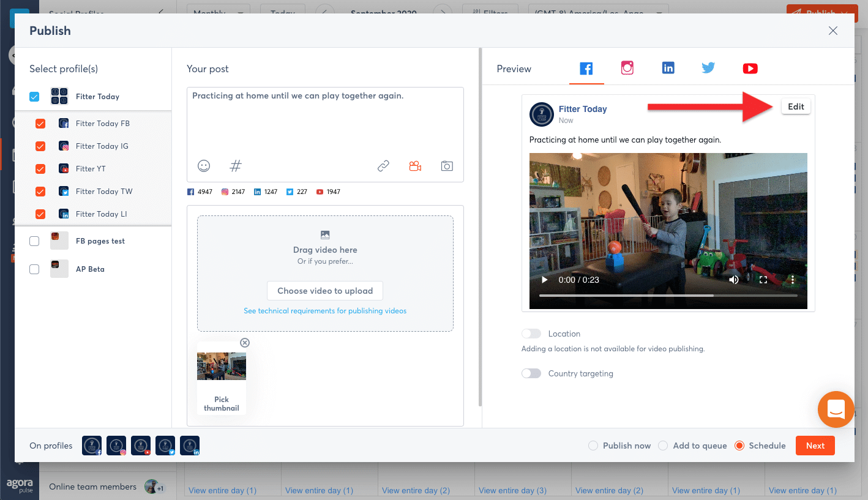Image resolution: width=868 pixels, height=500 pixels.
Task: Select the Publish now option
Action: (x=593, y=446)
